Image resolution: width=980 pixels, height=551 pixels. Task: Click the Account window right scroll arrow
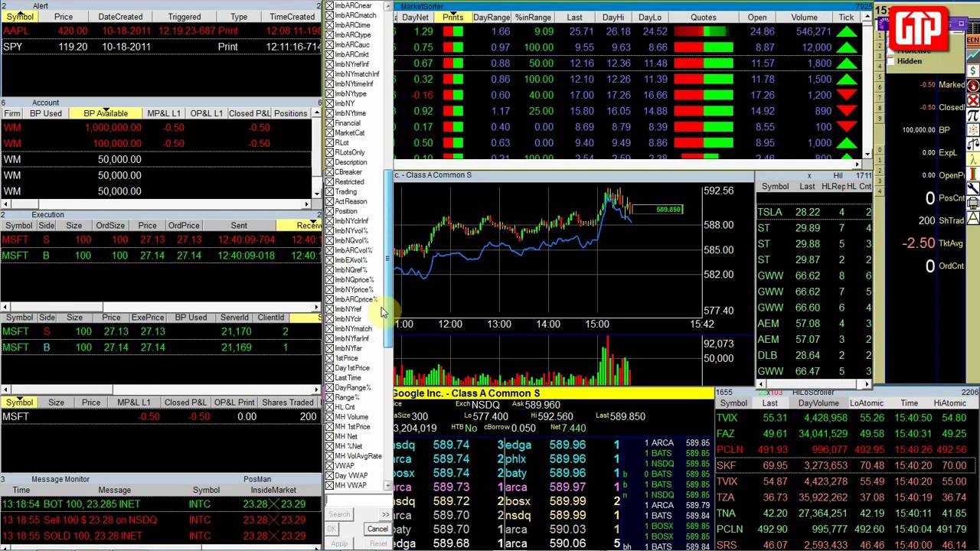tap(309, 204)
